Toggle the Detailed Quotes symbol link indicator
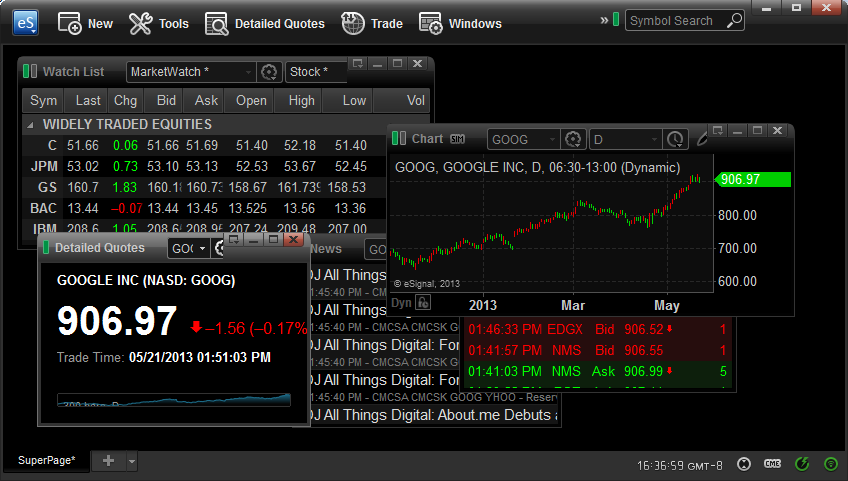The height and width of the screenshot is (481, 848). 46,247
